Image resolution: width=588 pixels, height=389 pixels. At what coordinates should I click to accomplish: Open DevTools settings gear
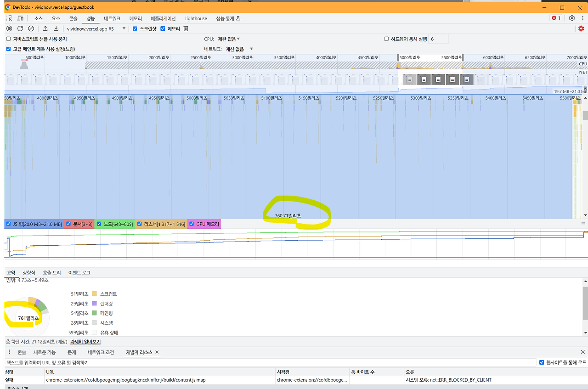pyautogui.click(x=572, y=18)
